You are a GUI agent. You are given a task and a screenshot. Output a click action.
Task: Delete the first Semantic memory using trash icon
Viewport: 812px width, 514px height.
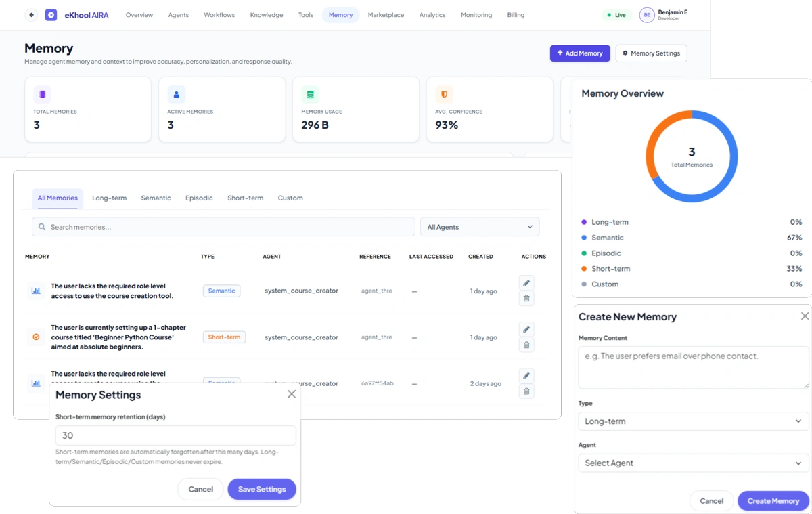[x=526, y=299]
